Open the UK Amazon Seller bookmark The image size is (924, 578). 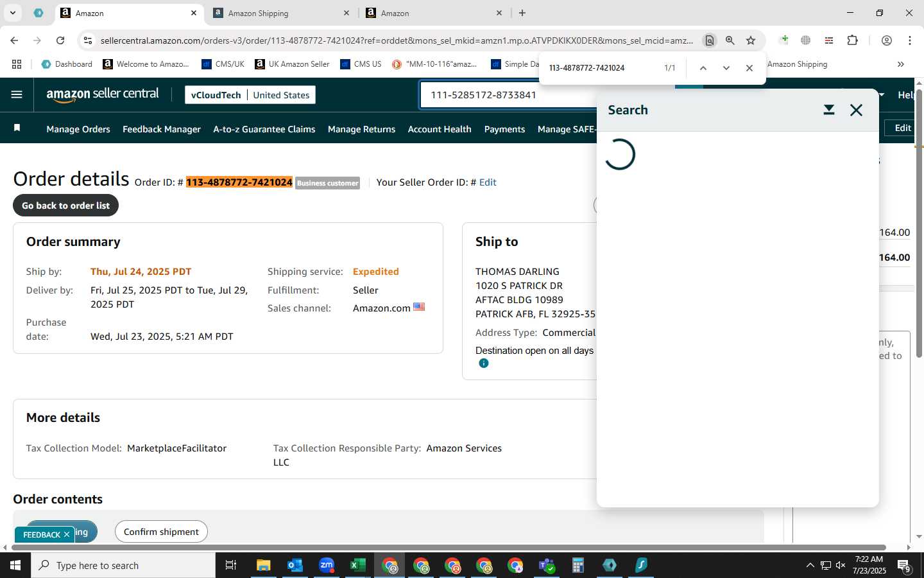[x=292, y=64]
